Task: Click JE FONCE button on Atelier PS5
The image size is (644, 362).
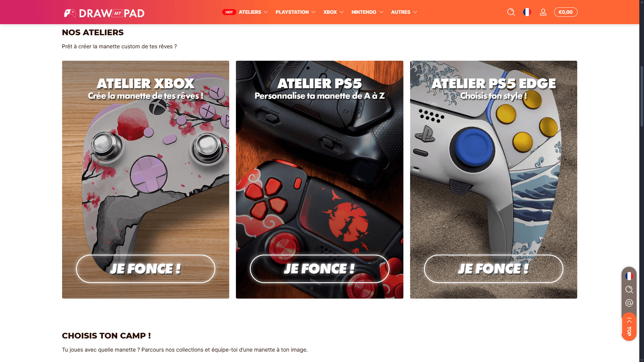Action: 319,269
